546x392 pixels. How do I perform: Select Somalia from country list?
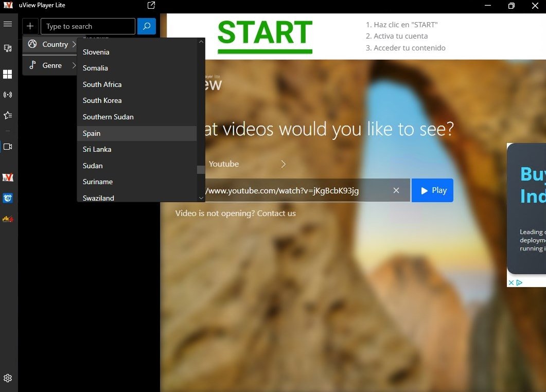point(137,68)
